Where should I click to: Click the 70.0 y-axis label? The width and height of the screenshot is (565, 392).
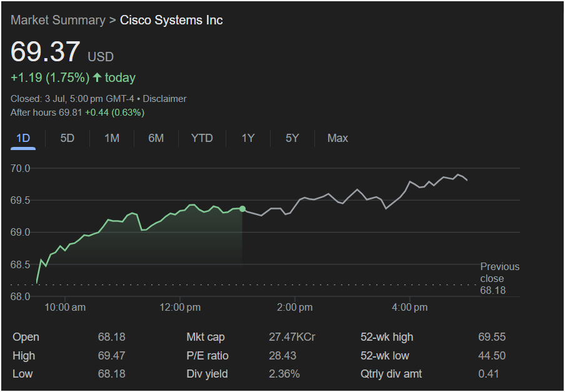[20, 168]
